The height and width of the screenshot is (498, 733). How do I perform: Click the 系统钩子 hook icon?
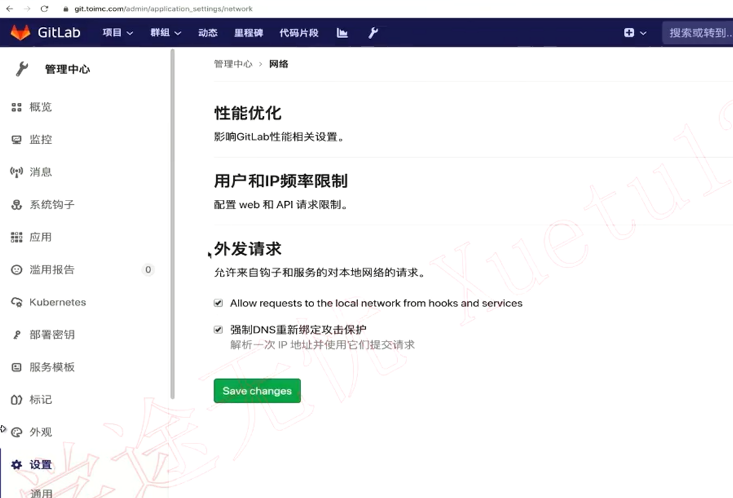click(16, 204)
